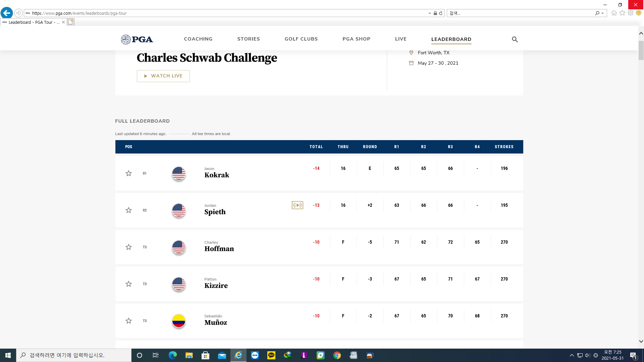This screenshot has width=644, height=362.
Task: Expand the address bar dropdown arrow
Action: pos(430,13)
